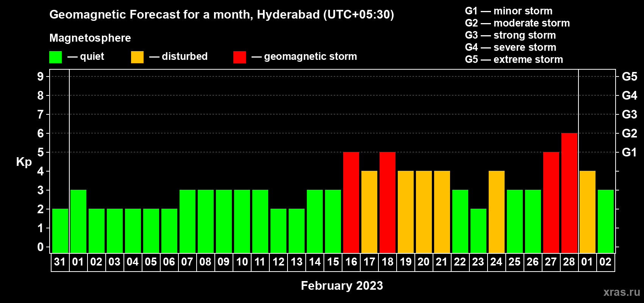Click the G2 label on right axis
644x303 pixels.
[630, 133]
